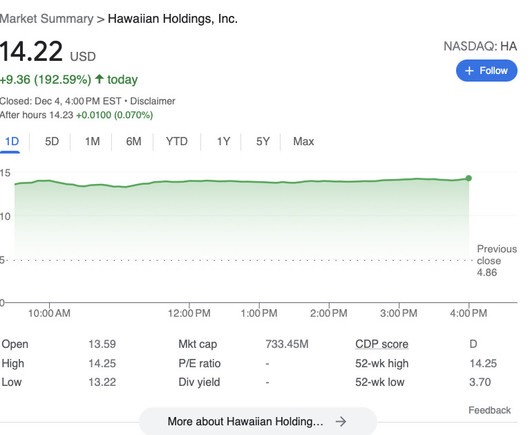
Task: Open the 6M chart tab
Action: pos(134,141)
